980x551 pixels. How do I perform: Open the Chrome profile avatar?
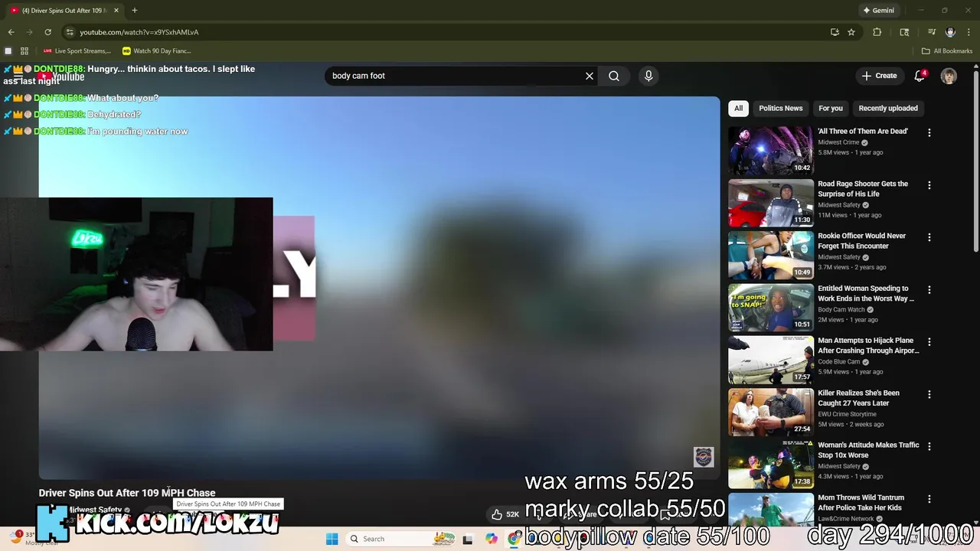950,32
